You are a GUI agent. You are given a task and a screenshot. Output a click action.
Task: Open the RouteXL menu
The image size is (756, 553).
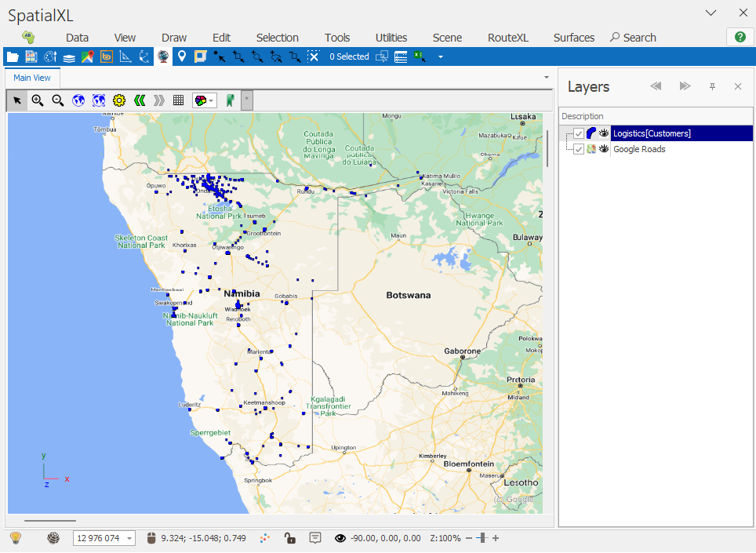click(508, 38)
